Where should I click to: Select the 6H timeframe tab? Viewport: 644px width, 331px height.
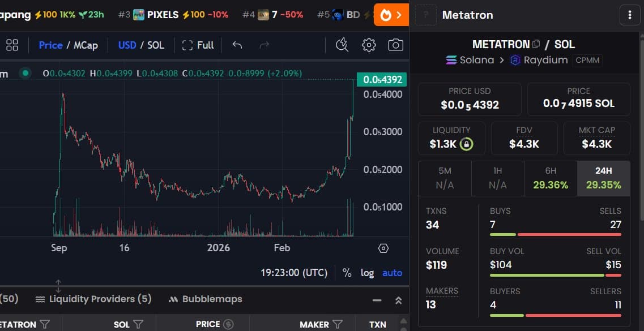click(551, 178)
